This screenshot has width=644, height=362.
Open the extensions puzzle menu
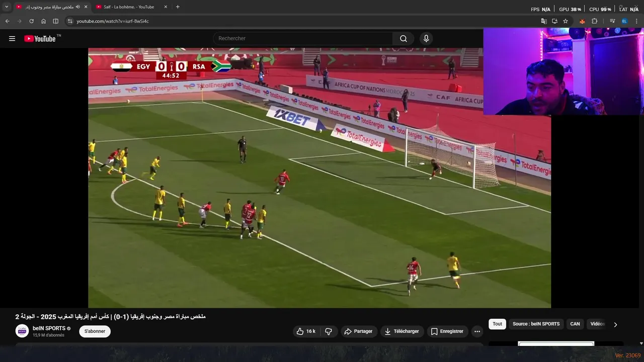[x=594, y=21]
